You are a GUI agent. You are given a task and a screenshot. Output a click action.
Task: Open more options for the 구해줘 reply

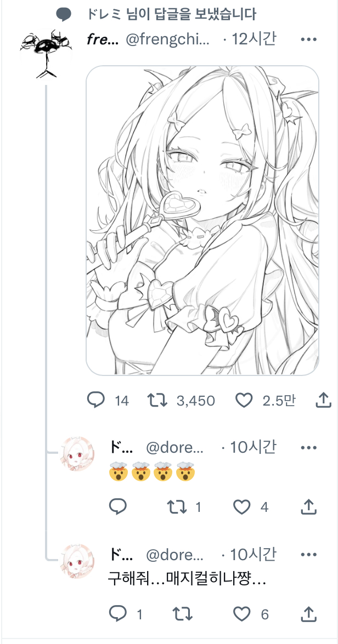(309, 555)
